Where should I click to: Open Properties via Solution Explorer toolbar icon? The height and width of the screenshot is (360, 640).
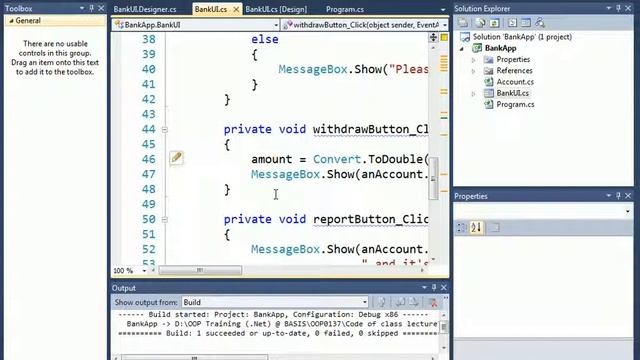(463, 23)
